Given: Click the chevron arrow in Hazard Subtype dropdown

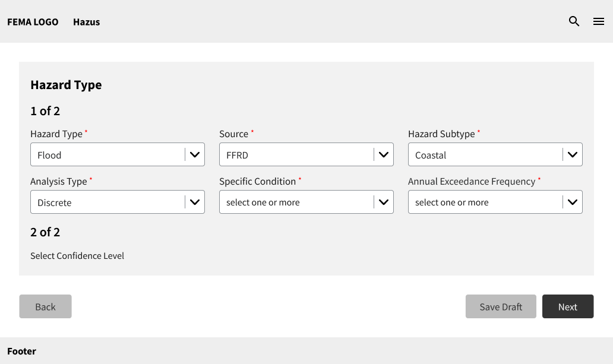Looking at the screenshot, I should point(573,154).
